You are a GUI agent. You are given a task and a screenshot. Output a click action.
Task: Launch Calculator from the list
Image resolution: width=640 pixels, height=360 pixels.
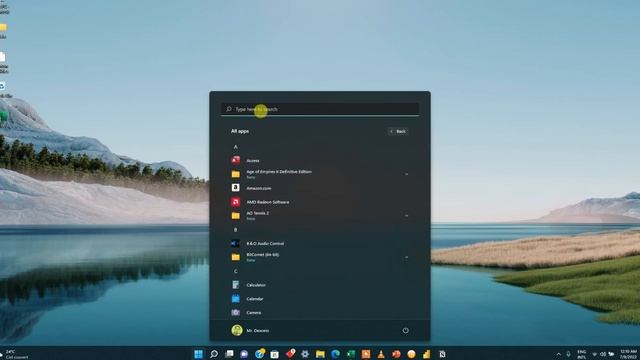tap(256, 285)
